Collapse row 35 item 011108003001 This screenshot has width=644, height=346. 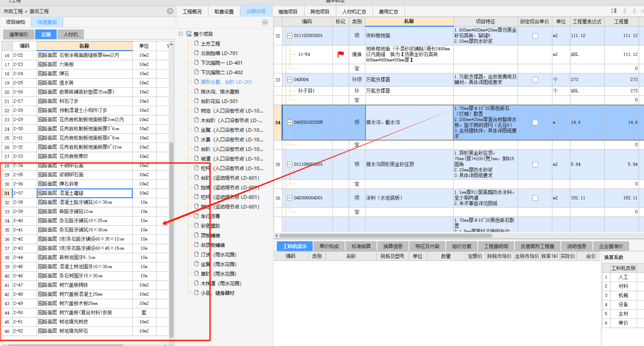290,164
